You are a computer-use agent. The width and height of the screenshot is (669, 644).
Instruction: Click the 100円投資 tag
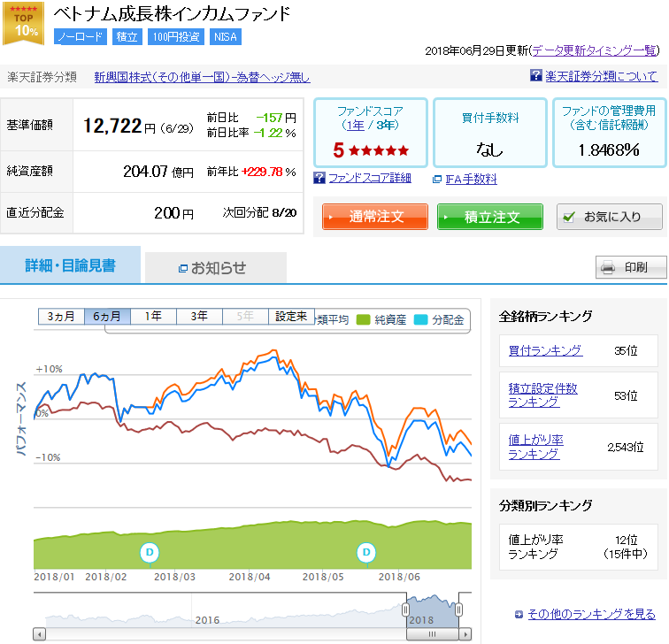point(176,36)
